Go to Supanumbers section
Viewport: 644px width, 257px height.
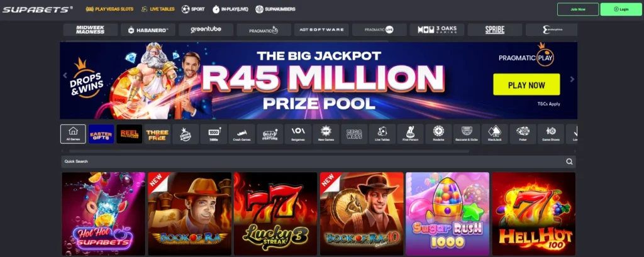click(x=275, y=9)
